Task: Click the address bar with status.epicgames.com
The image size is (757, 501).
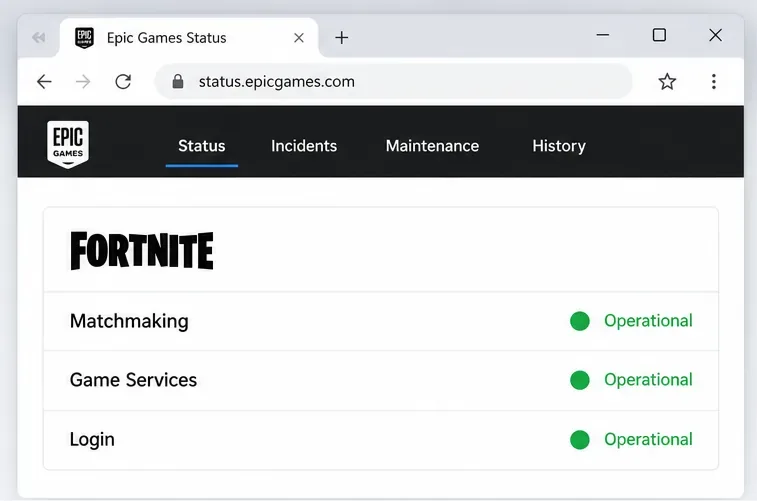Action: (x=393, y=82)
